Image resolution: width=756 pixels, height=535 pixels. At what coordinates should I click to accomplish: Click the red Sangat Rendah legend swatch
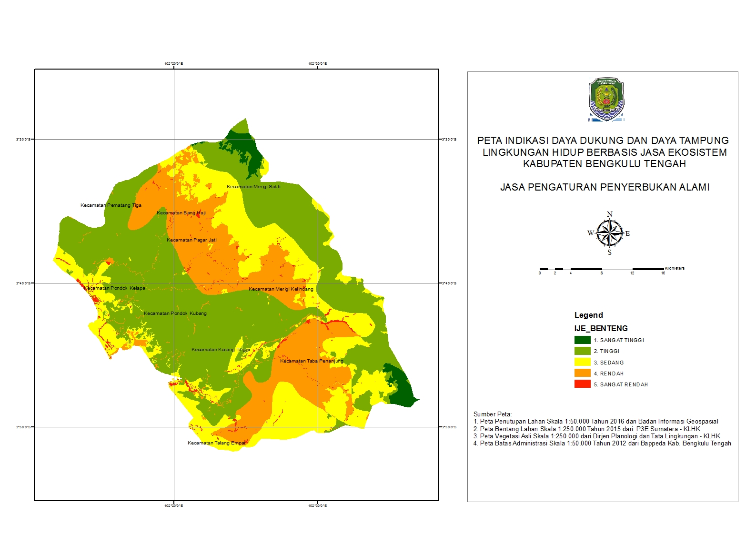[582, 384]
